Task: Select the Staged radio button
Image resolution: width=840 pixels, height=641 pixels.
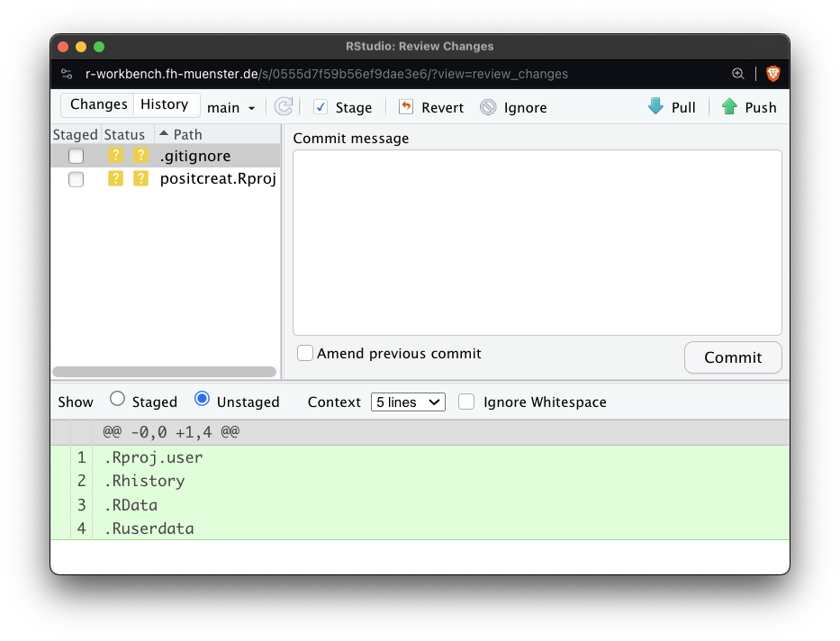Action: point(117,399)
